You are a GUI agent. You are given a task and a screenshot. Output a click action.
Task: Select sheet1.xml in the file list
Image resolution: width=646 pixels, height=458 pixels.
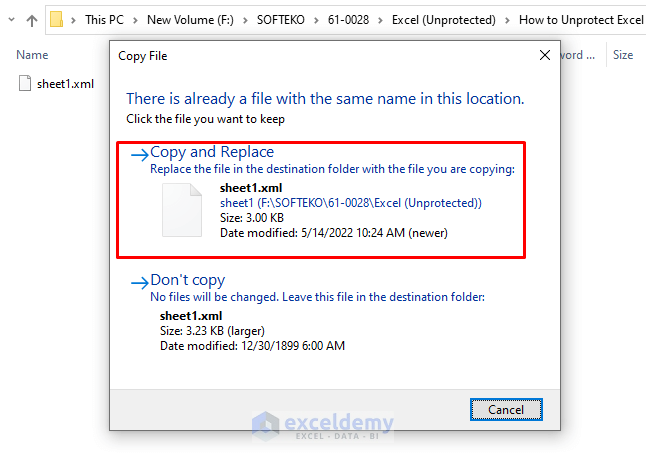point(65,84)
